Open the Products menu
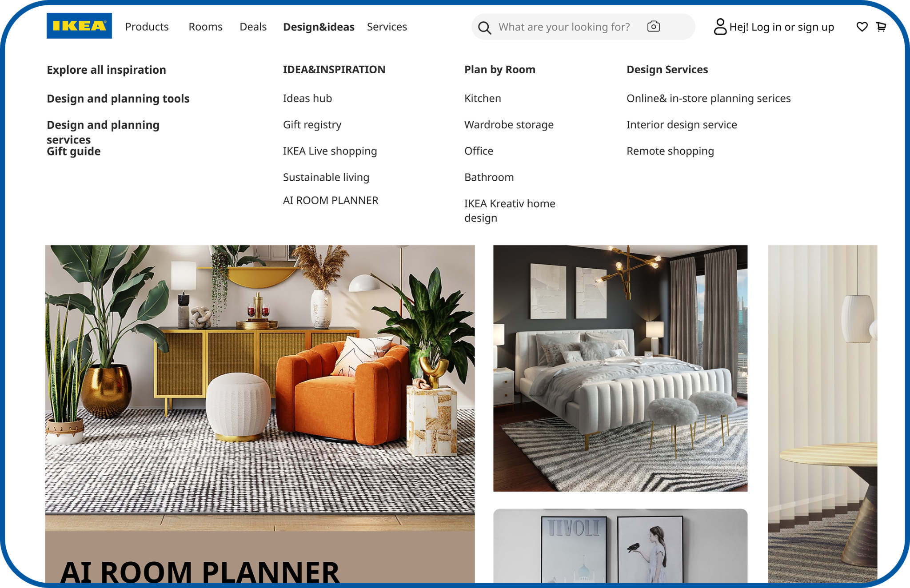Image resolution: width=910 pixels, height=588 pixels. (x=147, y=27)
